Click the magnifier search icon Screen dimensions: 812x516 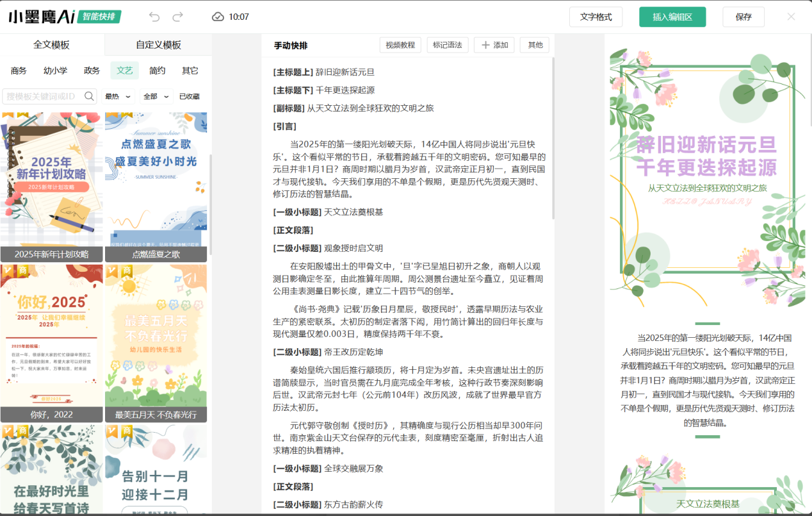coord(90,96)
